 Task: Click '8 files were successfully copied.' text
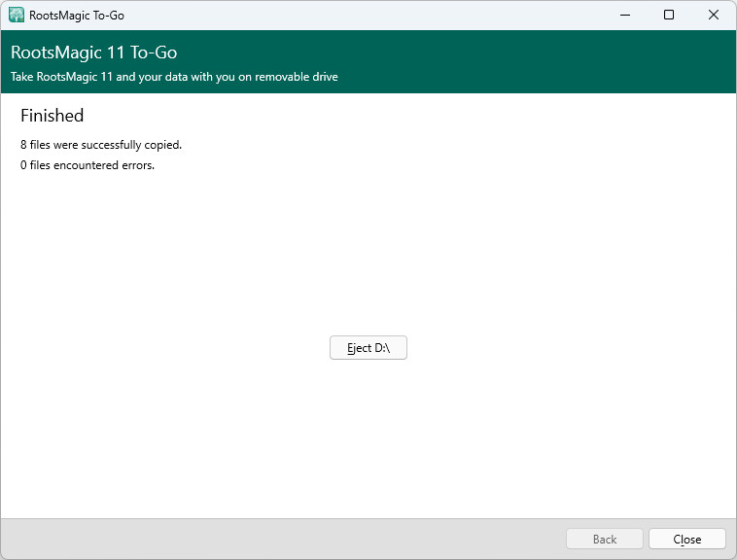pos(101,145)
